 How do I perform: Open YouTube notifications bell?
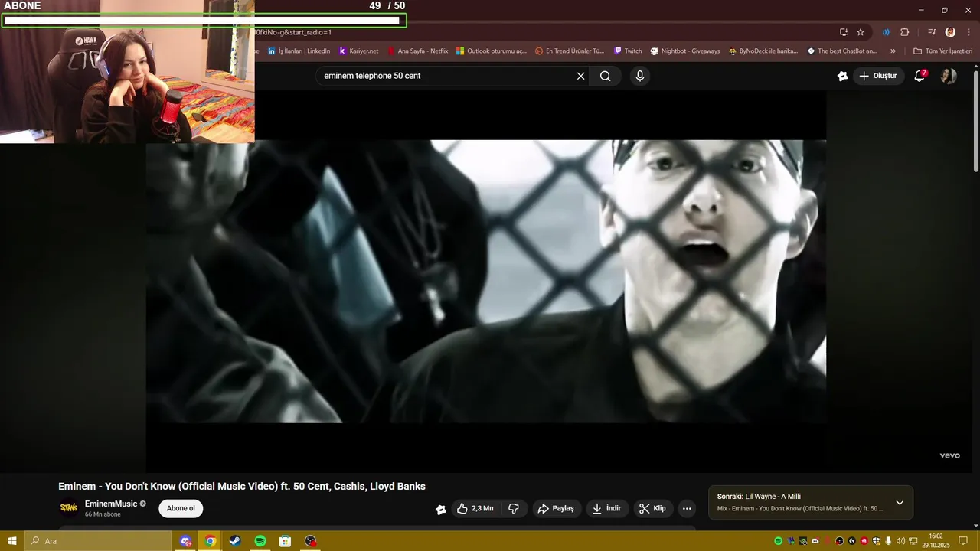point(920,76)
